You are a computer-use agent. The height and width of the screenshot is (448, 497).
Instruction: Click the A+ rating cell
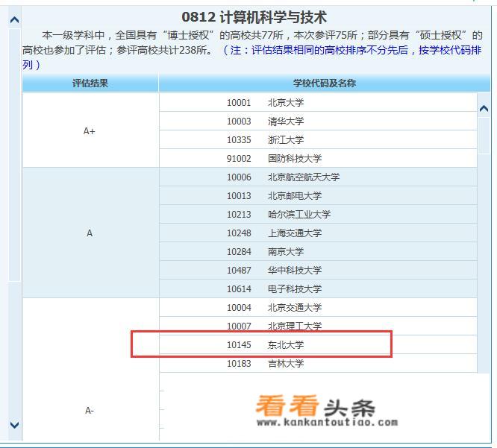click(90, 130)
